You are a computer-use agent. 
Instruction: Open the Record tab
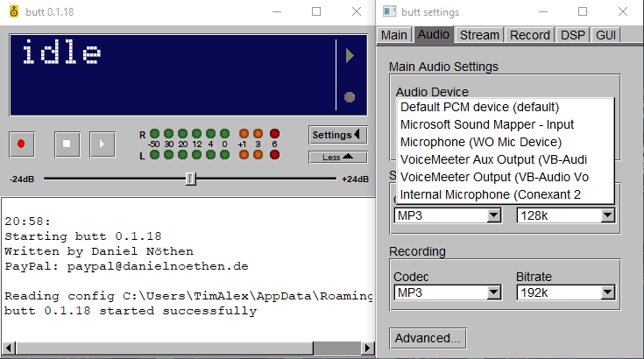click(530, 35)
